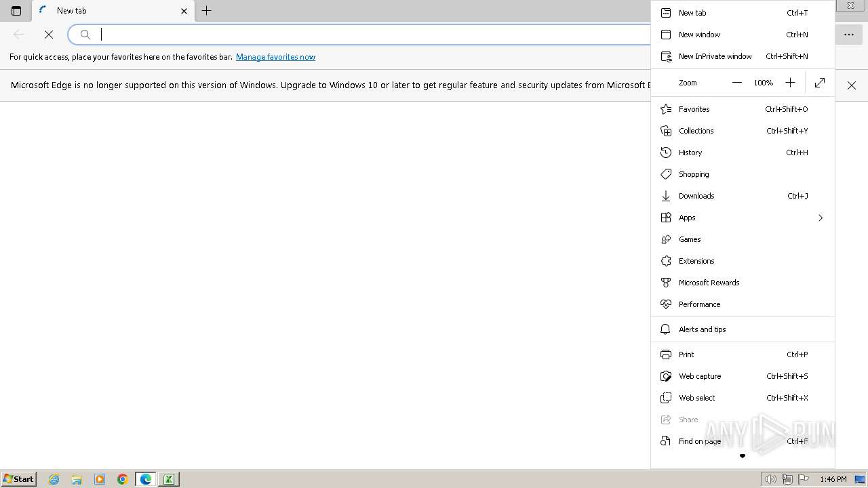
Task: Enter full screen via zoom arrow icon
Action: [820, 83]
